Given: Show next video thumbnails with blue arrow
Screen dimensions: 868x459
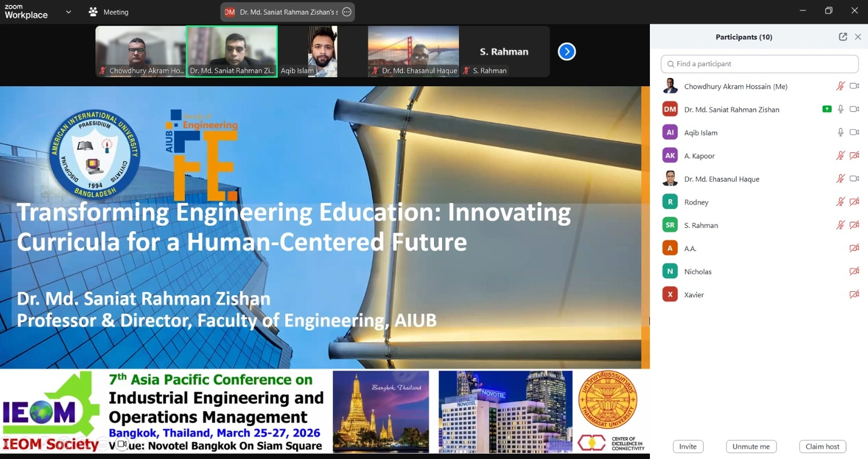Looking at the screenshot, I should (x=567, y=52).
